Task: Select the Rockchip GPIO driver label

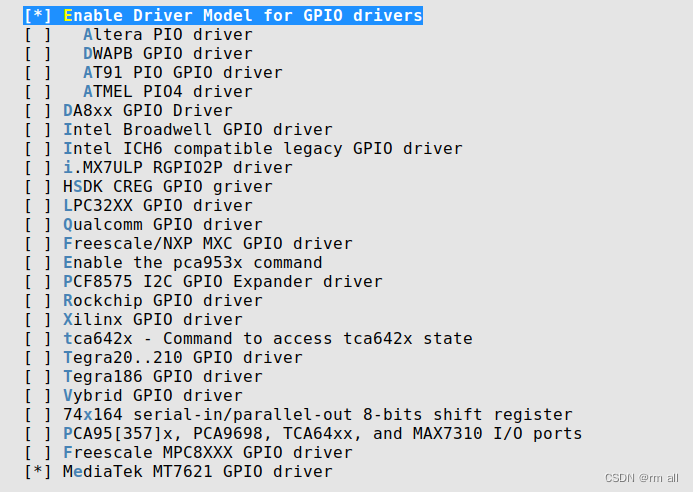Action: point(163,301)
